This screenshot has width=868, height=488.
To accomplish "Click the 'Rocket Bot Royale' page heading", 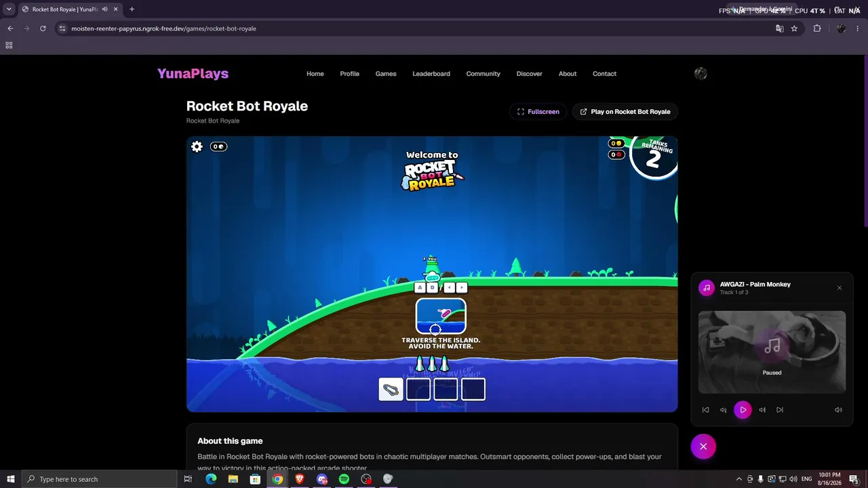I will pos(247,106).
